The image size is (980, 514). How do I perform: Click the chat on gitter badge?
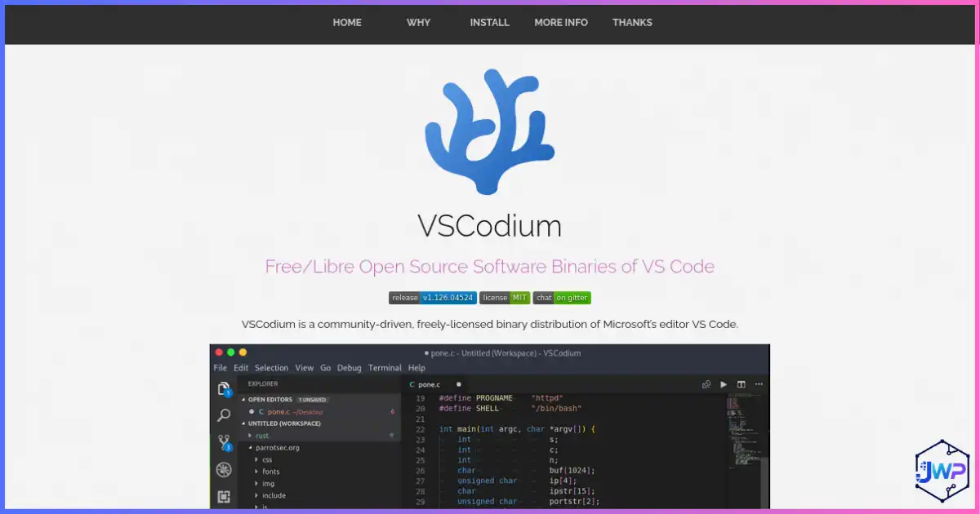tap(562, 298)
